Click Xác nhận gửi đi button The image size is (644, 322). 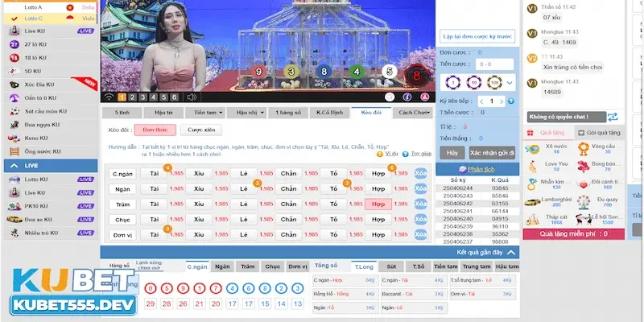pyautogui.click(x=492, y=153)
